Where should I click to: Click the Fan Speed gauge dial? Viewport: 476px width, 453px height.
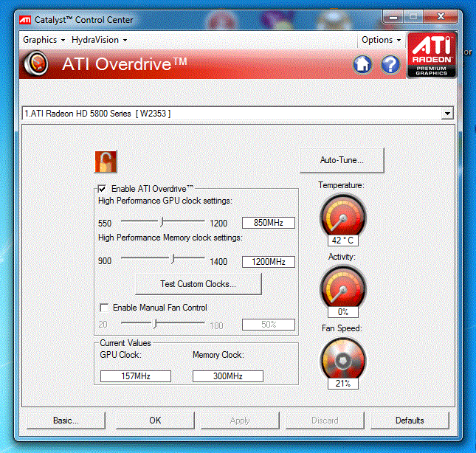click(x=343, y=359)
